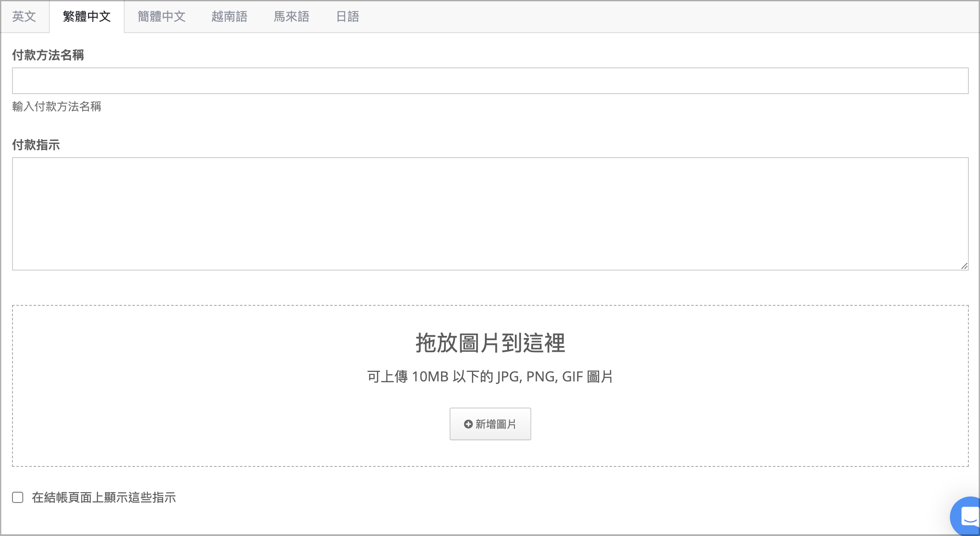Click the 新增圖片 button
980x536 pixels.
[x=490, y=424]
